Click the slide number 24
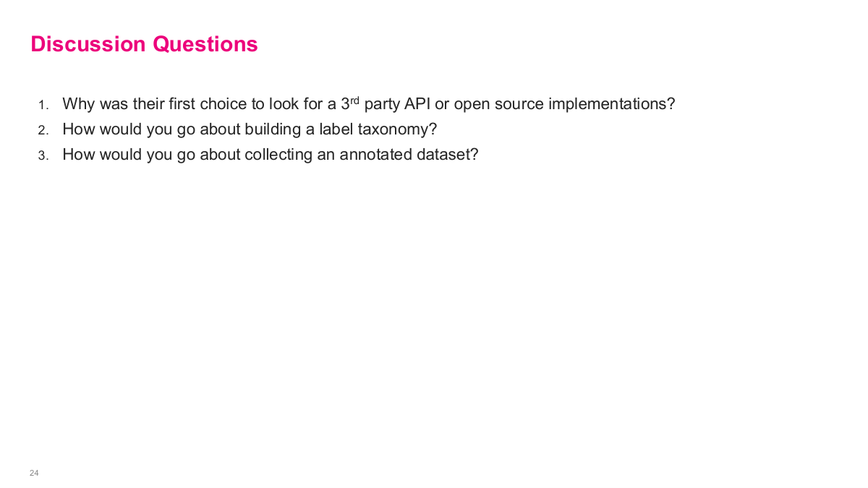868x488 pixels. (34, 473)
